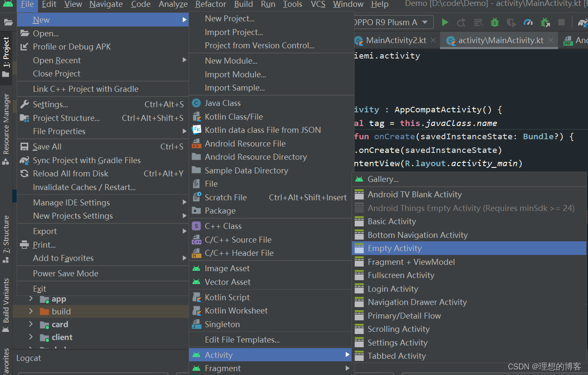
Task: Click the Java Class icon
Action: [196, 103]
